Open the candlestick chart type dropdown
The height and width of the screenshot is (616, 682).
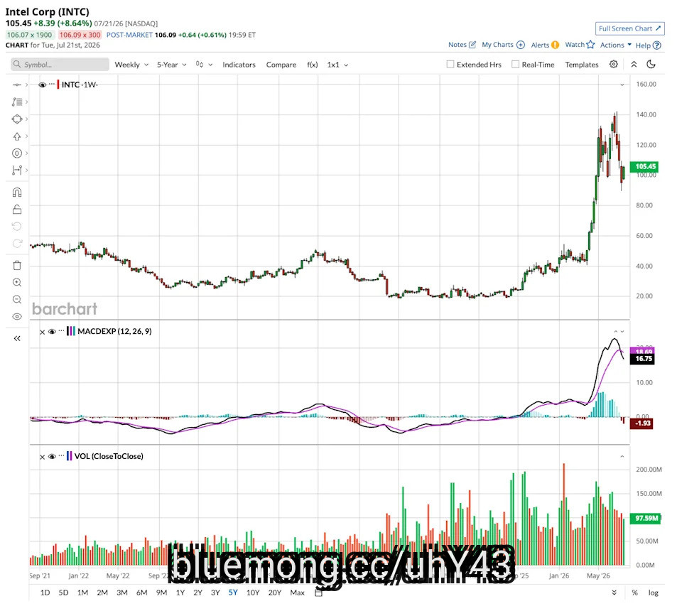(204, 65)
